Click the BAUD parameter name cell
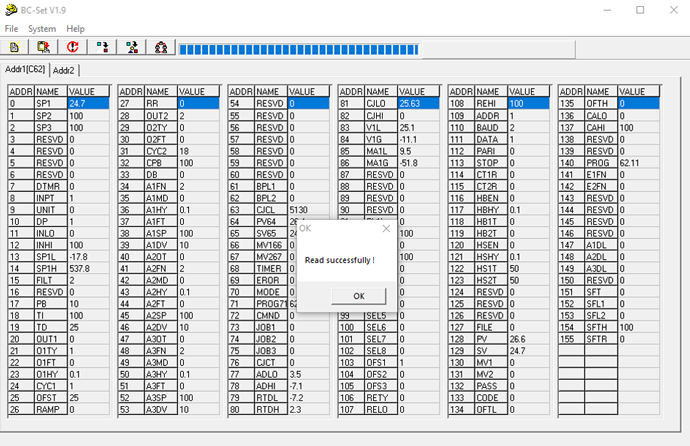Screen dimensions: 690x446 (491, 128)
